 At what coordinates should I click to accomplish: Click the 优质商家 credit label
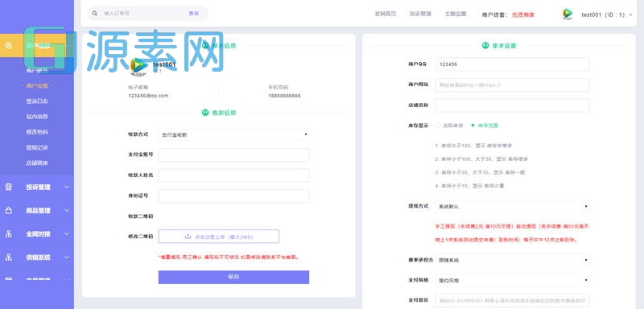[x=523, y=14]
